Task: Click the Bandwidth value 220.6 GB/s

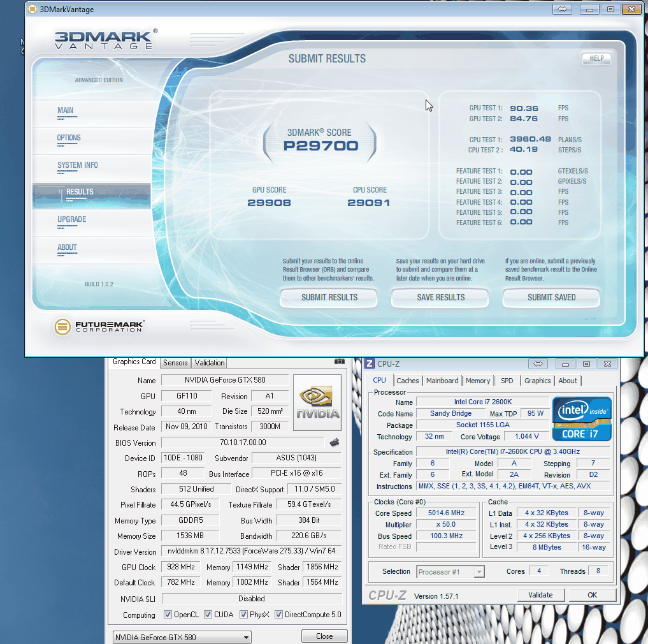Action: click(309, 536)
